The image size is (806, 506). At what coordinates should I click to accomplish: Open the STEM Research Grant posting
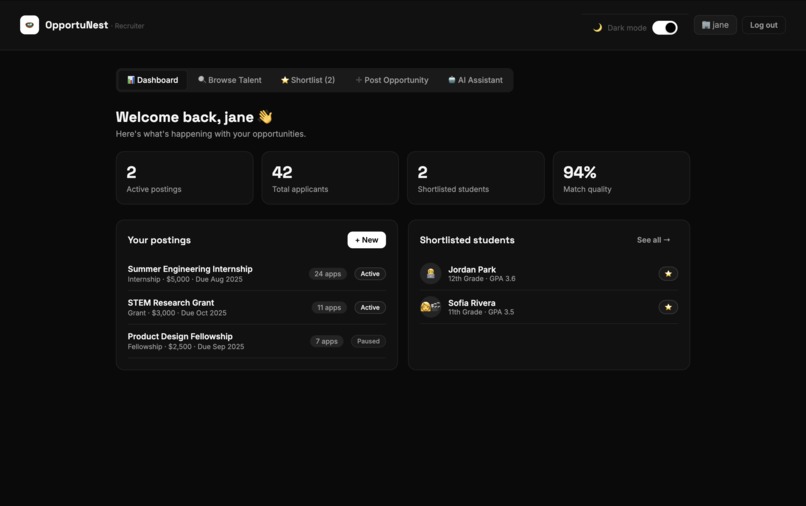coord(171,302)
